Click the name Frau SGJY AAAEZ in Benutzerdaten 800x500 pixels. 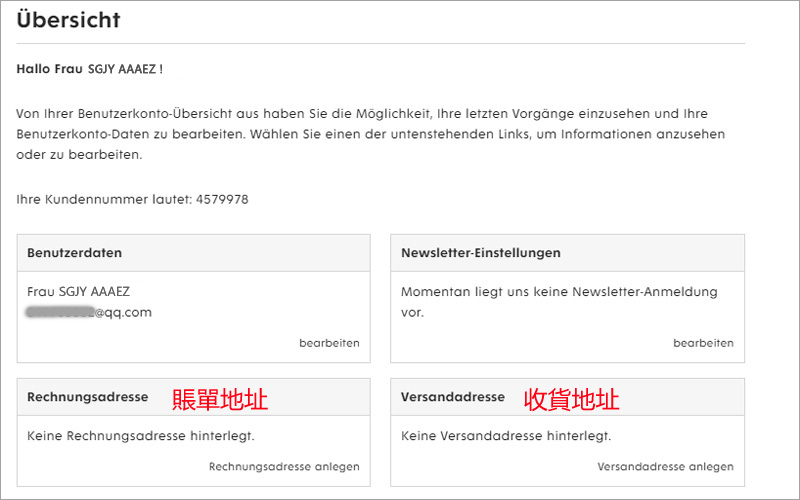point(79,292)
